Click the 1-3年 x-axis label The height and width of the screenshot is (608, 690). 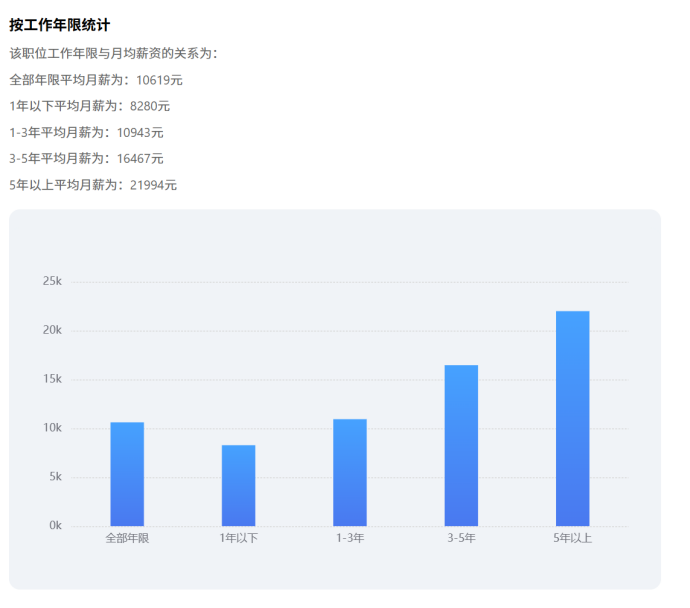pyautogui.click(x=350, y=538)
